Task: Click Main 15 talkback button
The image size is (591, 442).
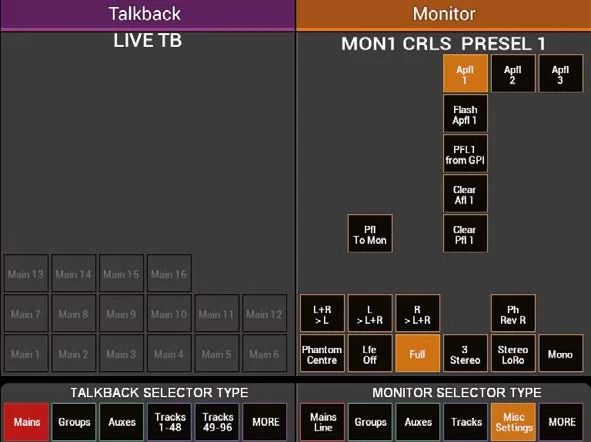Action: click(x=122, y=274)
